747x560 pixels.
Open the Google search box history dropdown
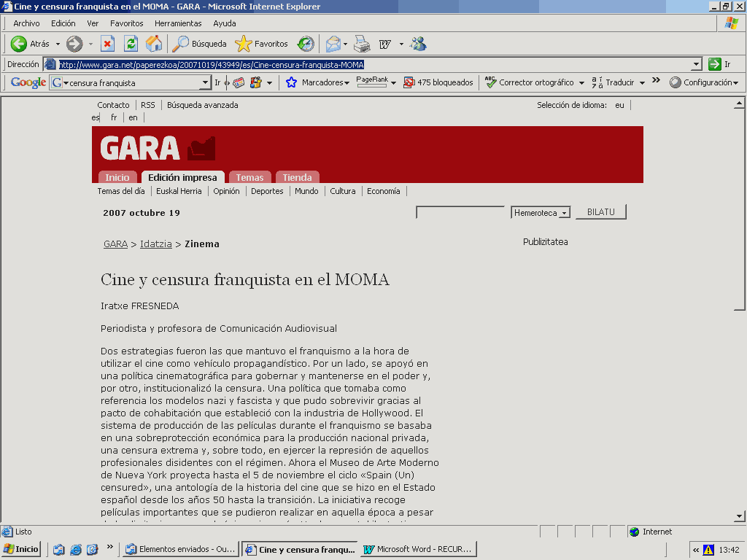point(205,82)
